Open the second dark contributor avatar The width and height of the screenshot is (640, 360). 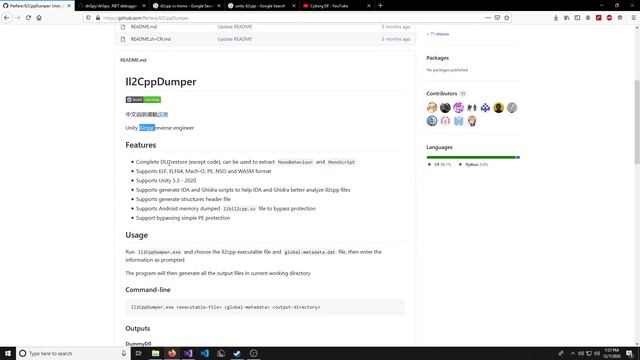tap(445, 107)
